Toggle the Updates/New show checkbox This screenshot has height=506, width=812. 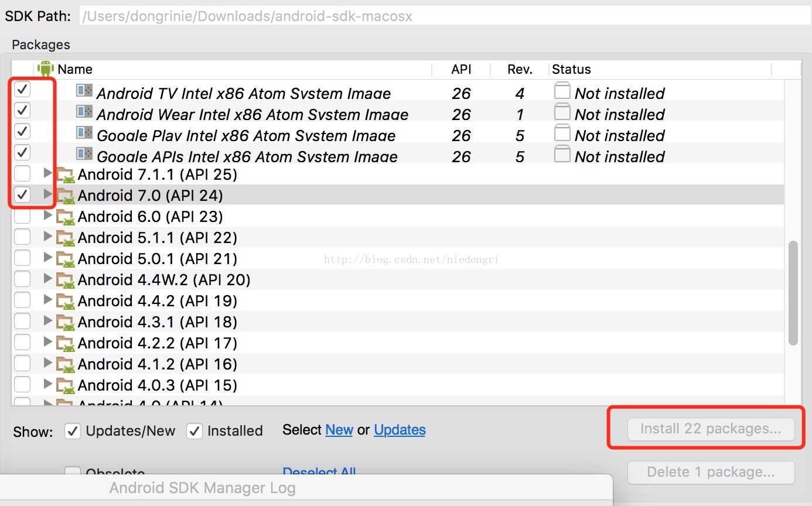pos(73,431)
